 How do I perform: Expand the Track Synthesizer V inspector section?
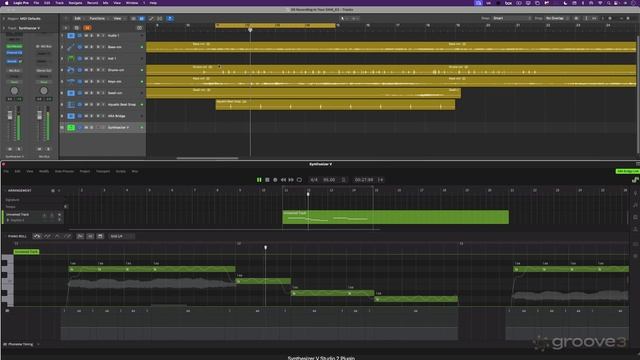[4, 28]
